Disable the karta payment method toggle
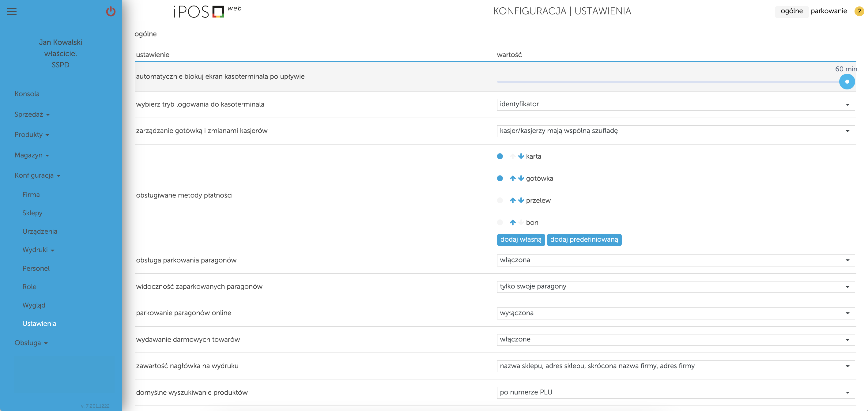The height and width of the screenshot is (411, 868). 500,156
